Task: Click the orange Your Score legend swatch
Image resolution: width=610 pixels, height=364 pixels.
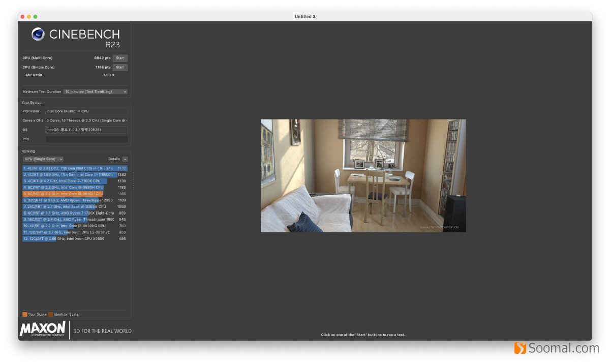Action: click(25, 314)
